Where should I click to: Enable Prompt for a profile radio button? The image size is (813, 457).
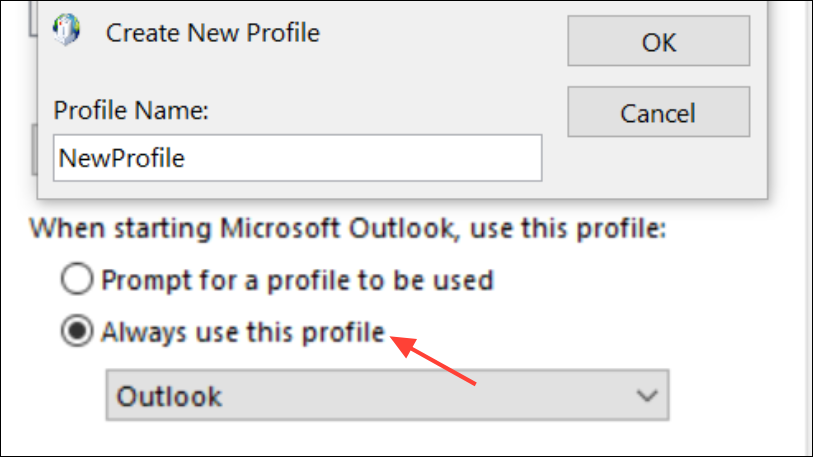(77, 279)
